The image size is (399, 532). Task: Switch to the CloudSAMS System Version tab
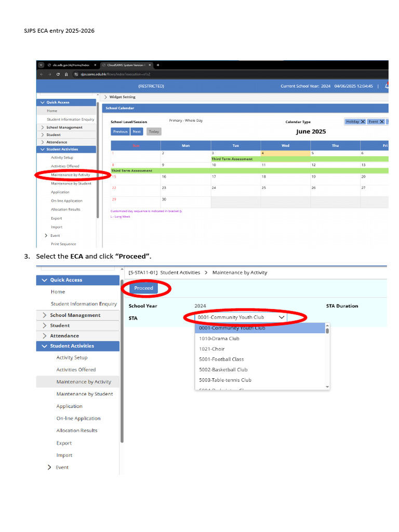point(126,65)
